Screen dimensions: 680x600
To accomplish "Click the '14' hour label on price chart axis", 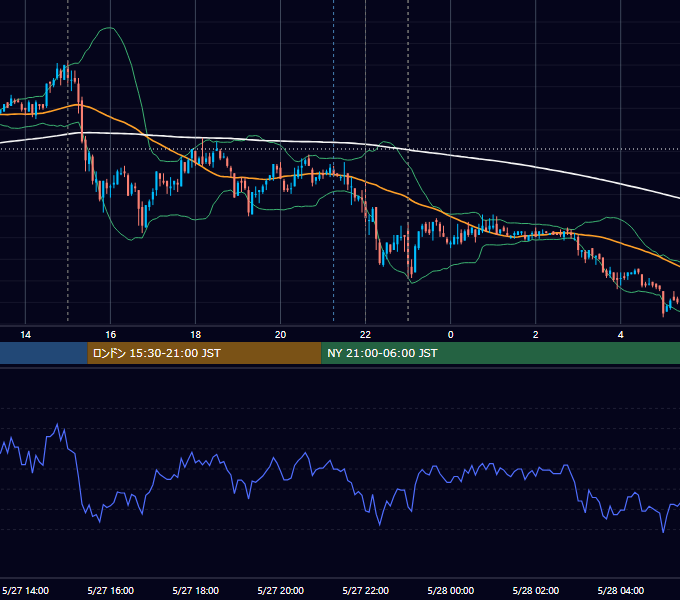I will pos(26,335).
